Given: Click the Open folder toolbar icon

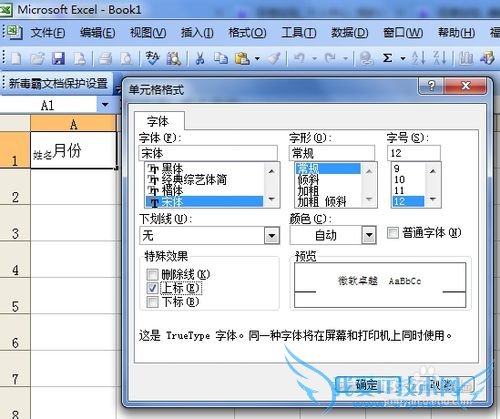Looking at the screenshot, I should click(37, 59).
